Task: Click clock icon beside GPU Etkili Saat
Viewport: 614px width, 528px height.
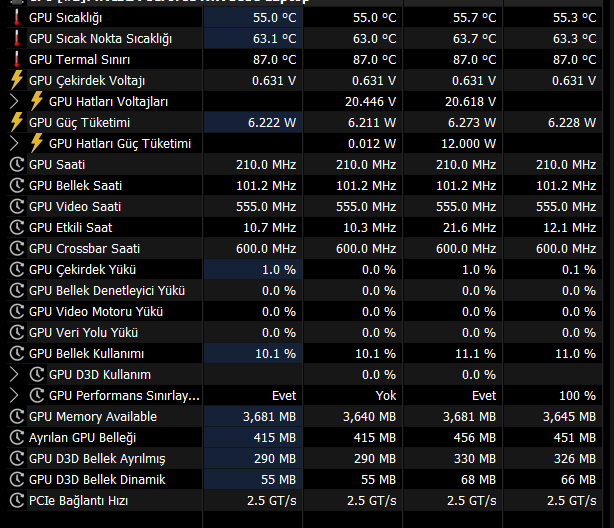Action: 17,228
